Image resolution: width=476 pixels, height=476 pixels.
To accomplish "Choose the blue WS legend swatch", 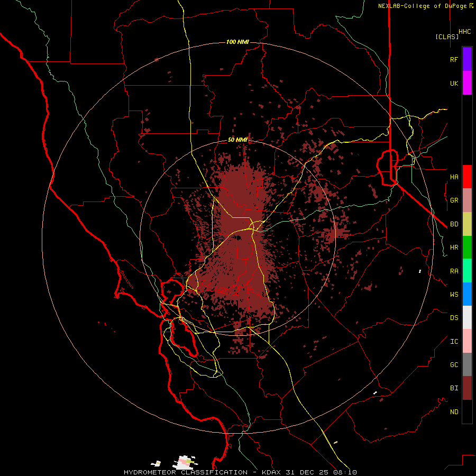I will click(467, 294).
